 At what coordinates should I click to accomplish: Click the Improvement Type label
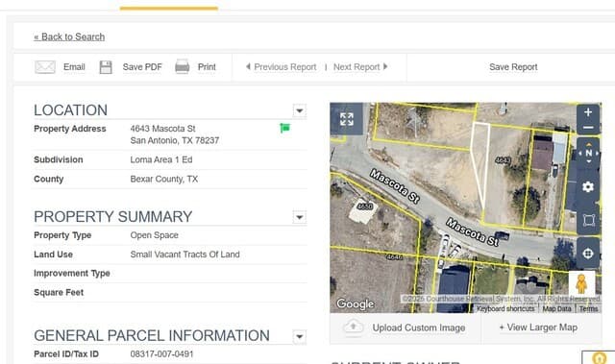pyautogui.click(x=72, y=273)
